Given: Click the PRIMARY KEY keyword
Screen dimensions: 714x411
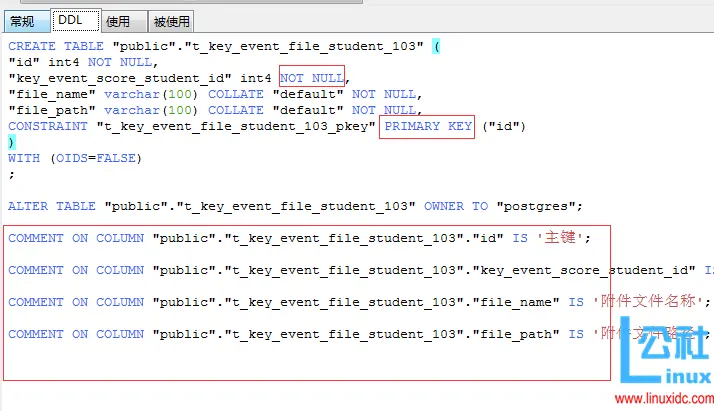Looking at the screenshot, I should click(428, 126).
